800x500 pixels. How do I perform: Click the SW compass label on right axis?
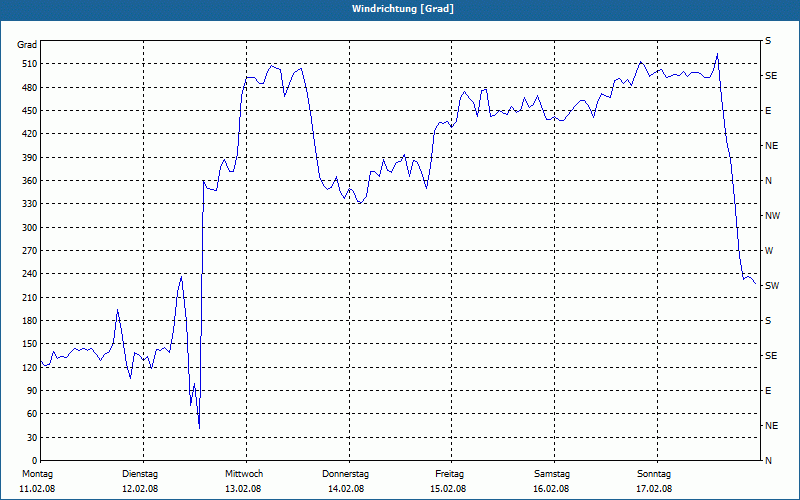[772, 286]
